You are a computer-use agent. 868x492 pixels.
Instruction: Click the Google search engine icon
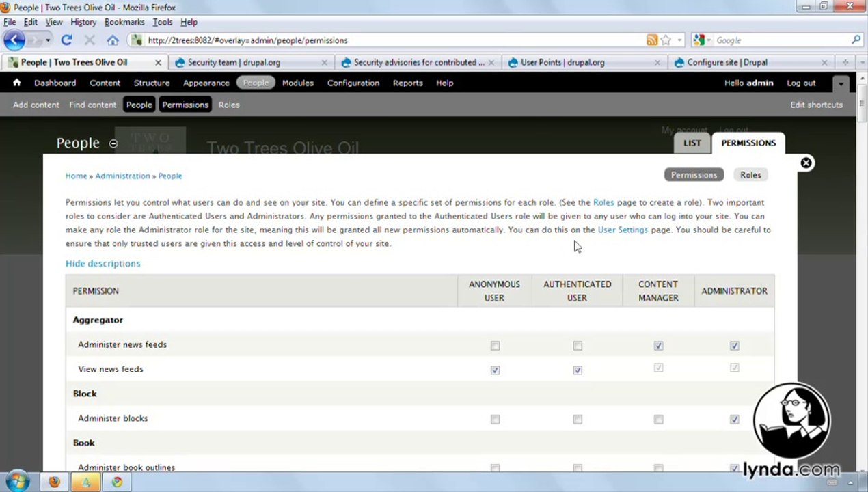point(699,40)
